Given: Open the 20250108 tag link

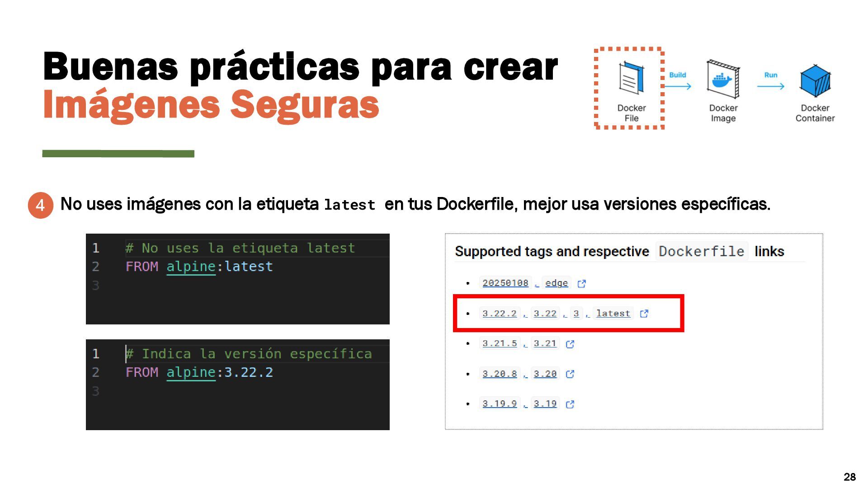Looking at the screenshot, I should tap(505, 283).
